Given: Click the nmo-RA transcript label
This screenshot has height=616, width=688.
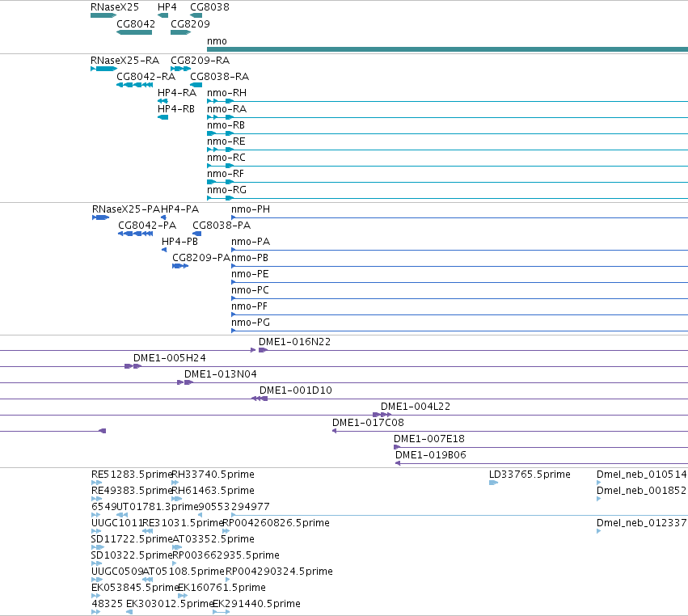Looking at the screenshot, I should (226, 109).
